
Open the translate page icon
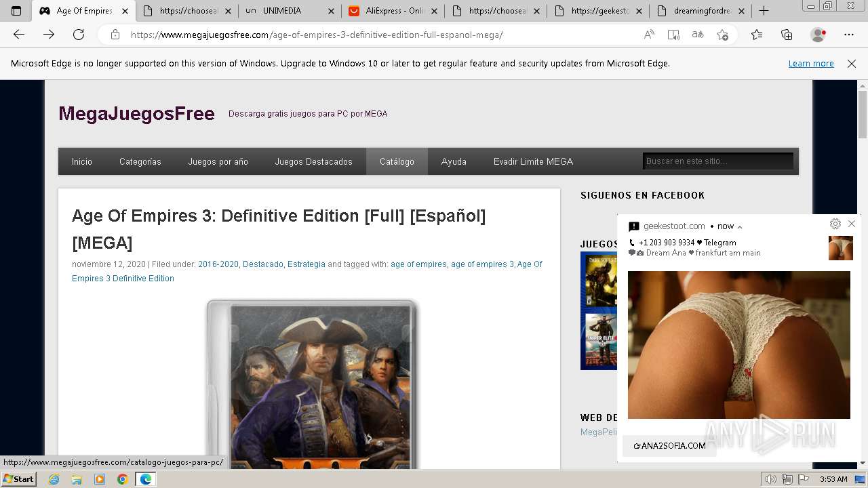(x=698, y=35)
